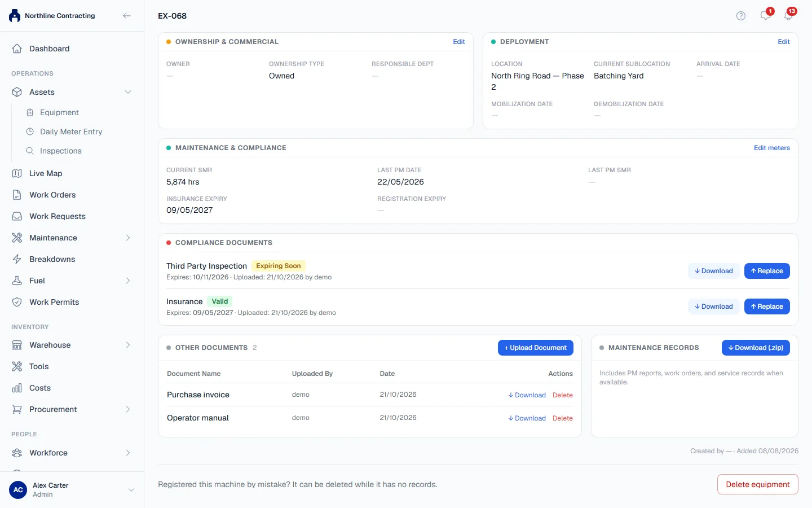The image size is (812, 508).
Task: Expand the Procurement menu chevron
Action: click(x=128, y=409)
